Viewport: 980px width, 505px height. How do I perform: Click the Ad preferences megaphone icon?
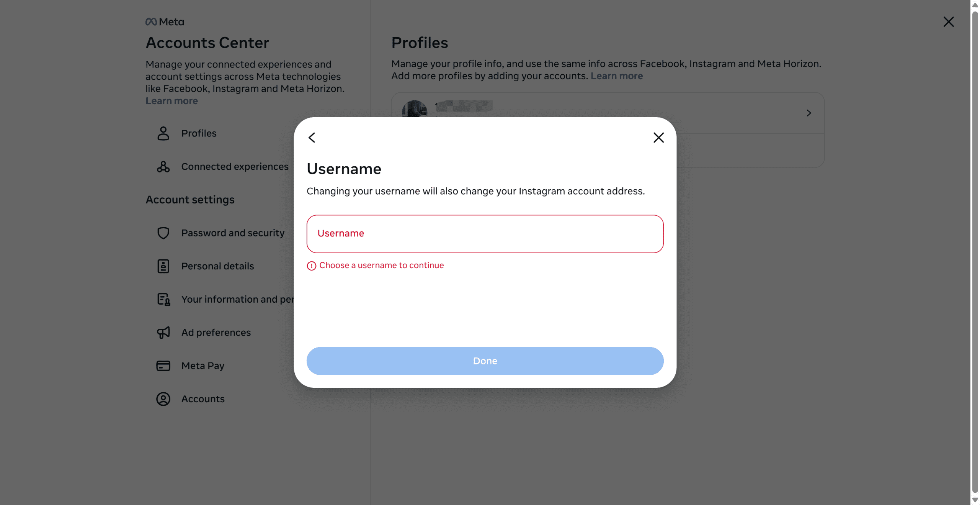(x=163, y=333)
